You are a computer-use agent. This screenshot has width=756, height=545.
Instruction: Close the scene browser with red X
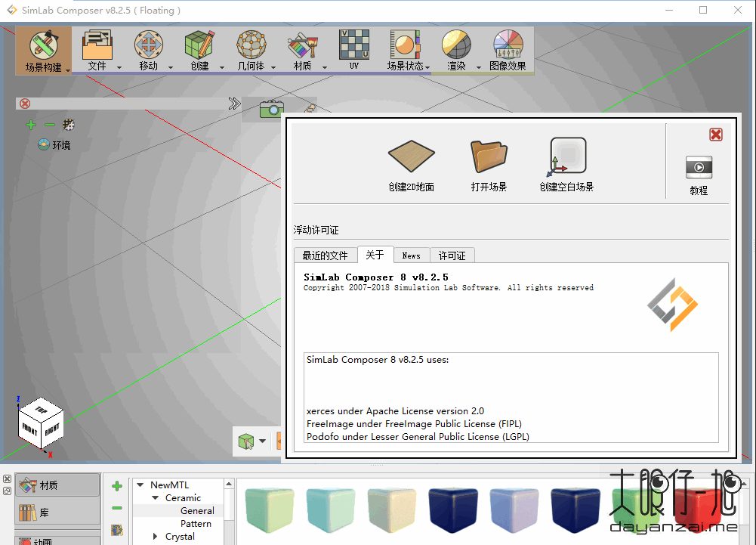click(x=25, y=104)
